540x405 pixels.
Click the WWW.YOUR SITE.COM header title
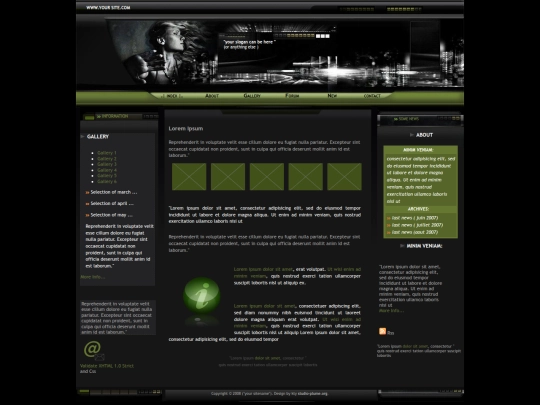coord(108,8)
